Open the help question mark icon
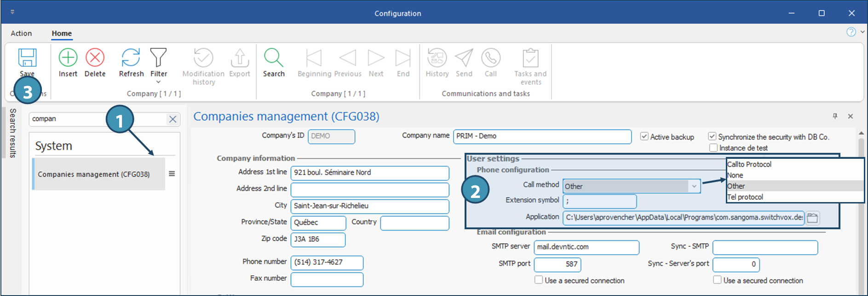 tap(851, 32)
